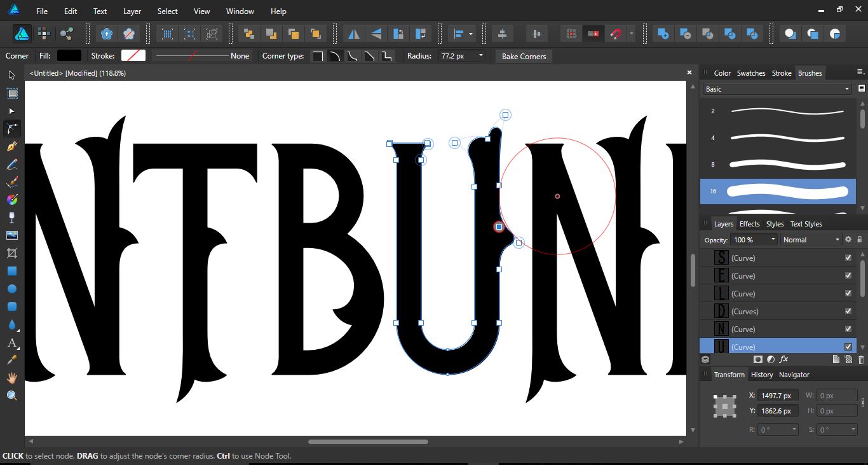Click the Bake Corners button

click(524, 56)
